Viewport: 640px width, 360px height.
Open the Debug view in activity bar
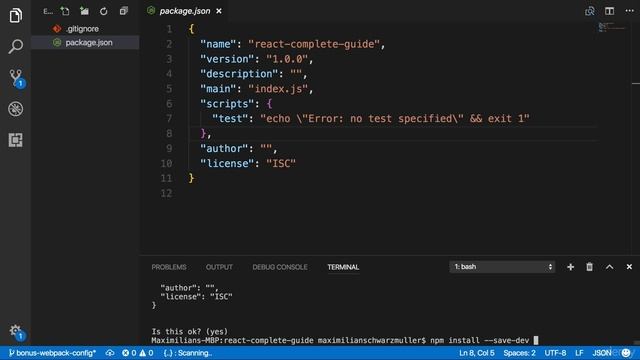pos(16,109)
